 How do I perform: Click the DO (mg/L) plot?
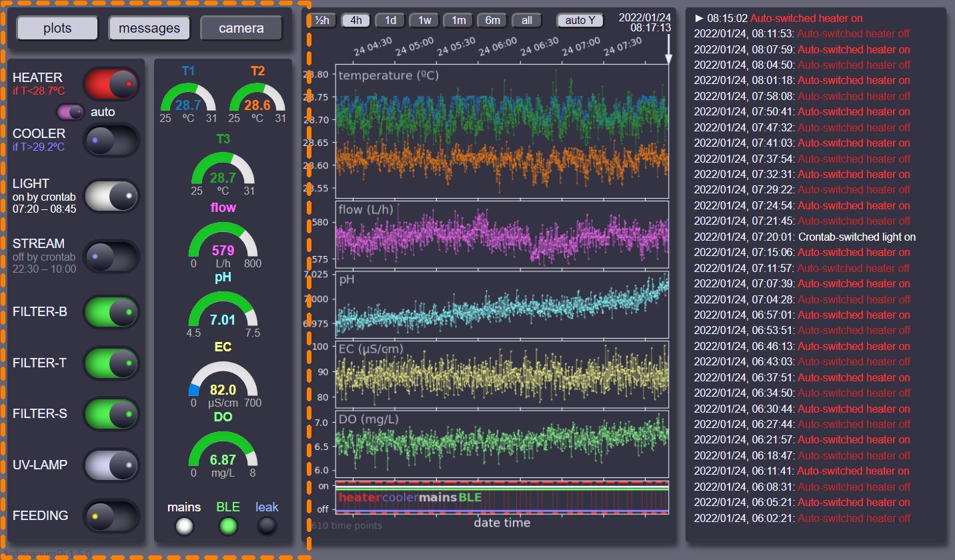pos(502,444)
